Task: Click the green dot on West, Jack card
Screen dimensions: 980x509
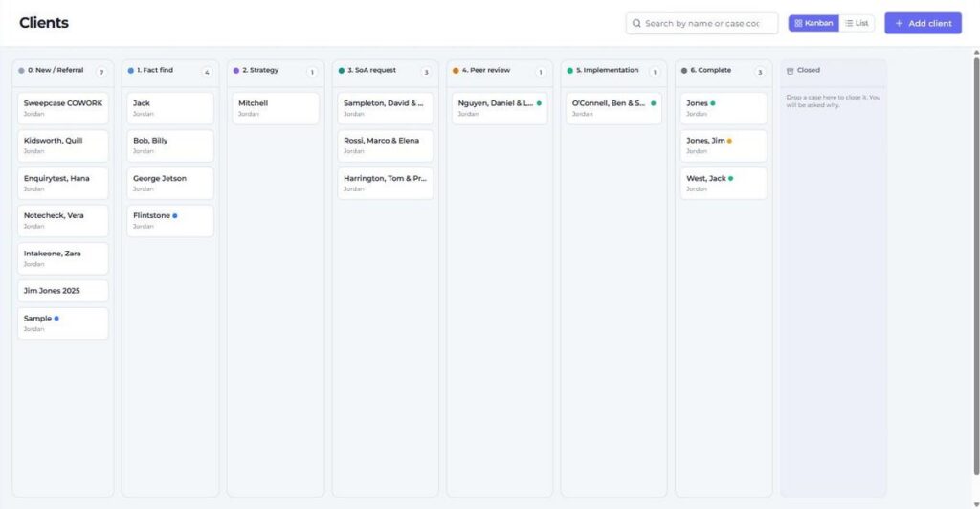Action: pos(730,178)
